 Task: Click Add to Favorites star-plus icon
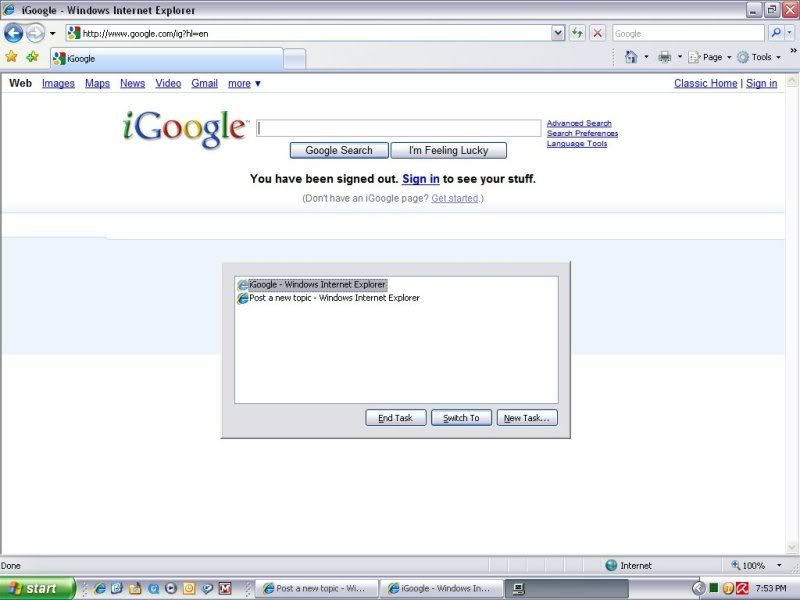(x=32, y=57)
